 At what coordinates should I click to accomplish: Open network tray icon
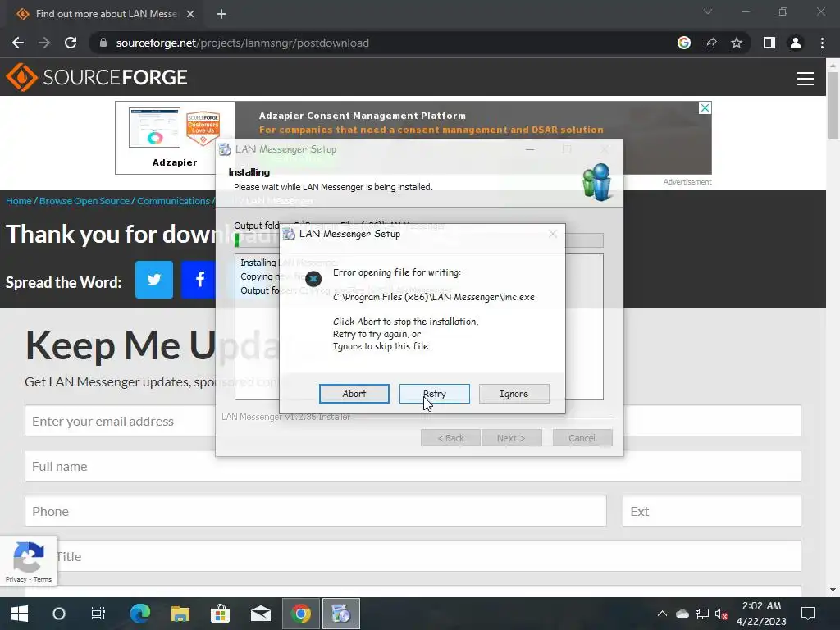click(702, 614)
